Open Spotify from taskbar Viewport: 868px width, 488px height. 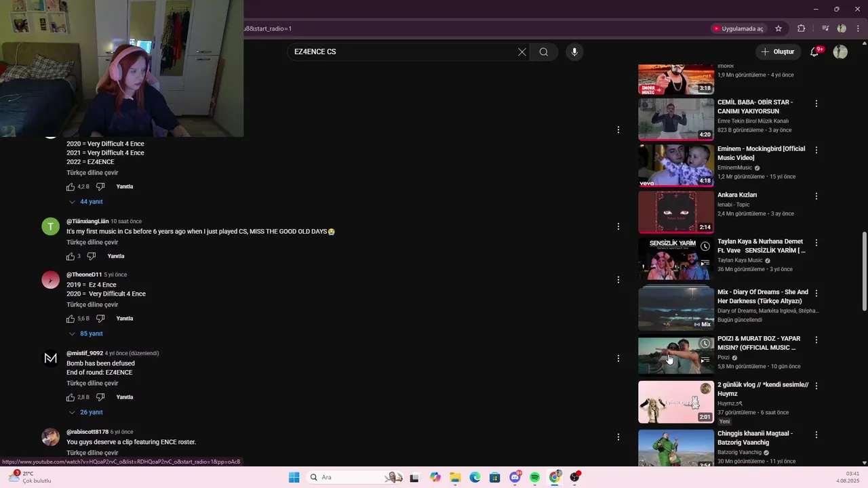534,477
